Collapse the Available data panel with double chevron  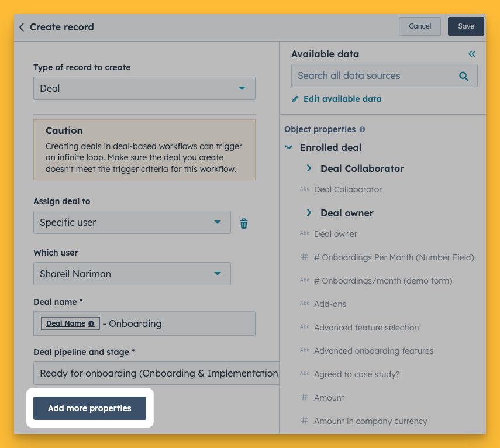pos(472,54)
